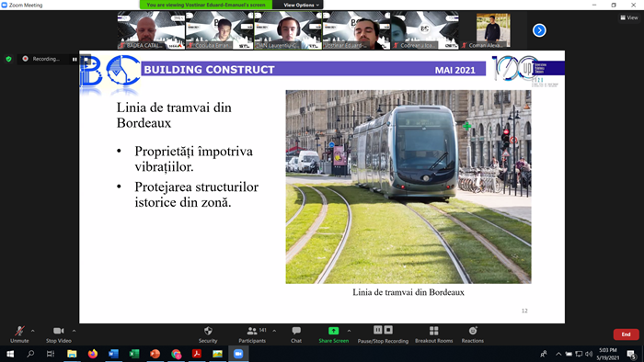This screenshot has width=644, height=362.
Task: Open the View Options dropdown
Action: pos(301,5)
